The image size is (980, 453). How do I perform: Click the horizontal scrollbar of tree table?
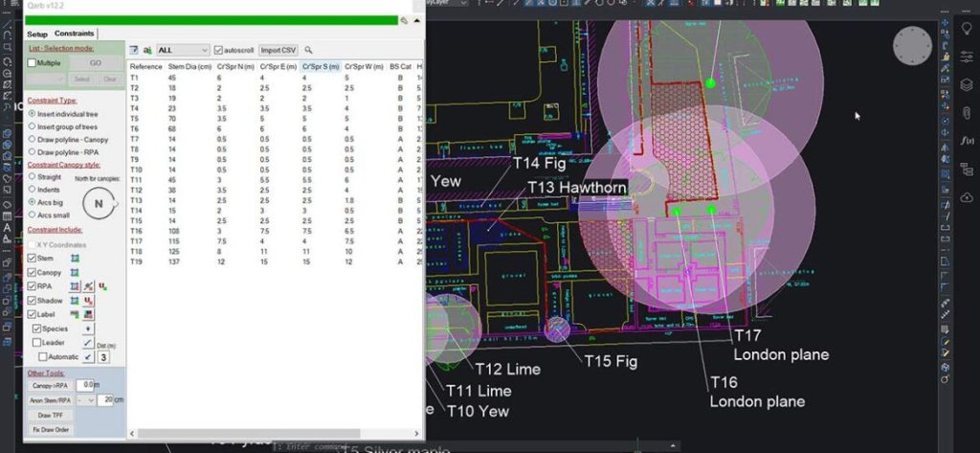tap(274, 434)
